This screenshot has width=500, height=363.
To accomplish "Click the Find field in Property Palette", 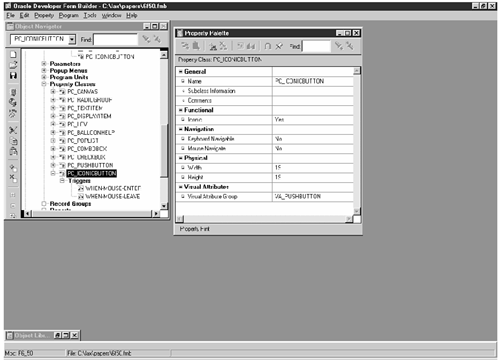I will (x=316, y=46).
